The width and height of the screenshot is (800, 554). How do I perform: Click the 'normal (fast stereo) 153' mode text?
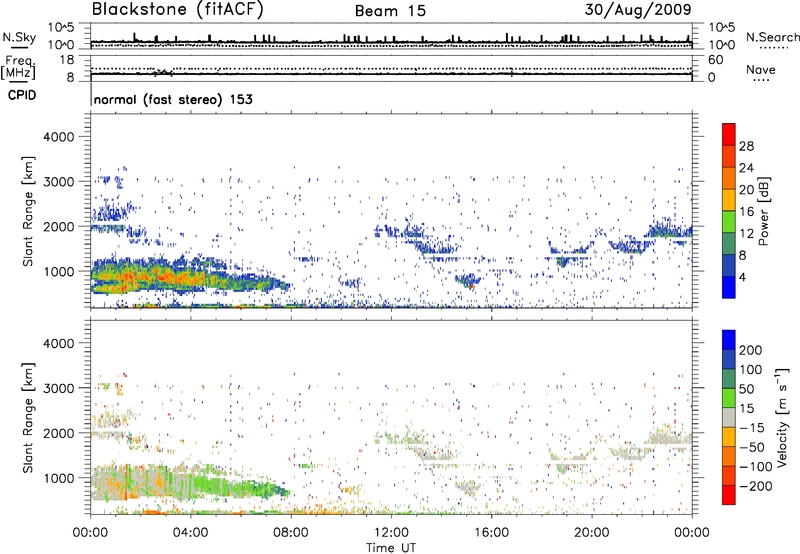click(173, 99)
